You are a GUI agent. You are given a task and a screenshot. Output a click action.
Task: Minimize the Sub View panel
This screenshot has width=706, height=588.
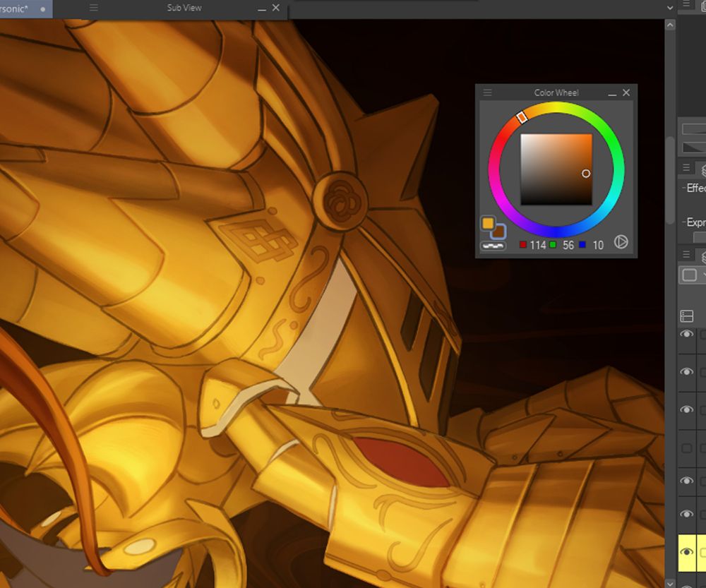[x=262, y=8]
